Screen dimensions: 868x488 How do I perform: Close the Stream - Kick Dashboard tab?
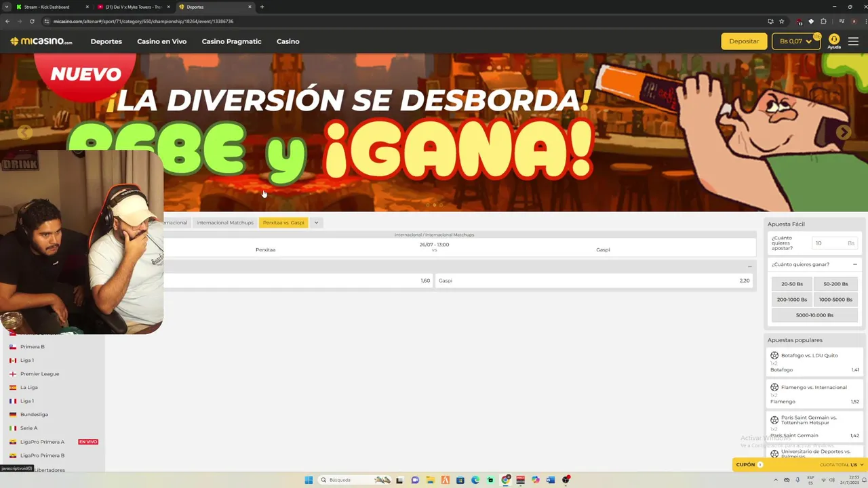87,7
